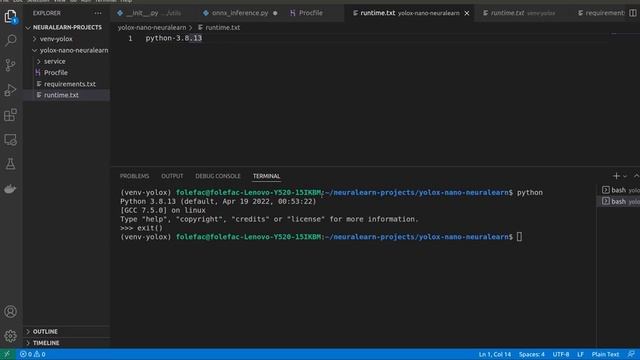
Task: Open the launch profile dropdown arrow
Action: tap(625, 176)
